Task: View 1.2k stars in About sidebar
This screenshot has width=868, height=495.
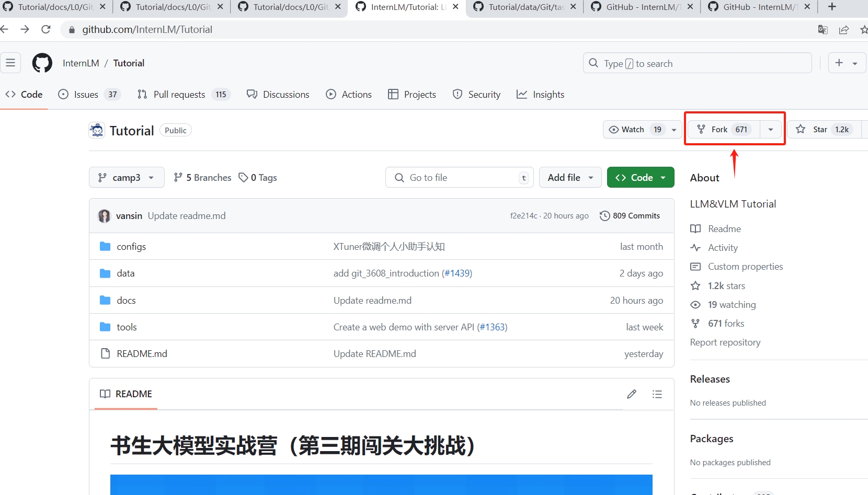Action: click(717, 286)
